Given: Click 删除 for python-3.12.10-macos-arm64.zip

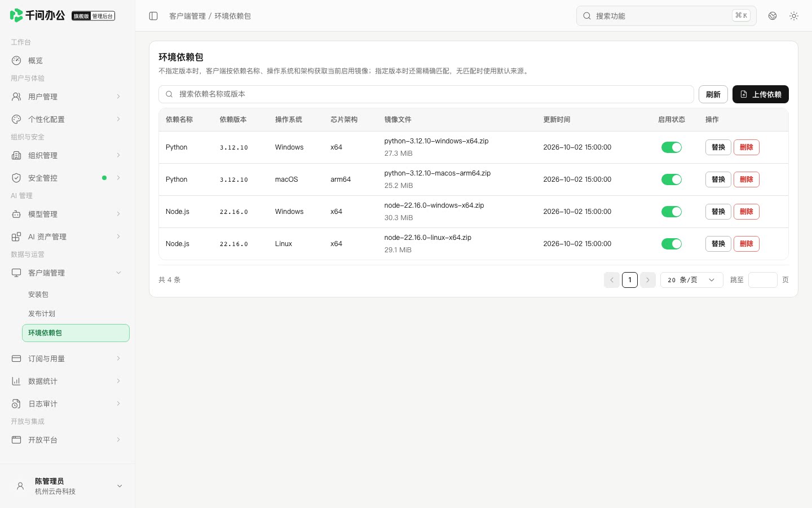Looking at the screenshot, I should pyautogui.click(x=747, y=179).
